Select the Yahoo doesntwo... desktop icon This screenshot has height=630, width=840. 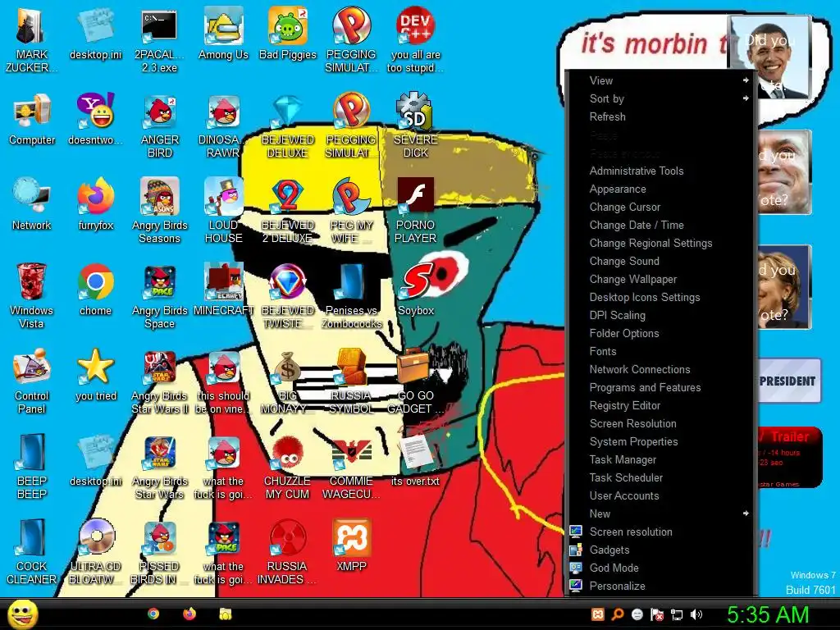[x=96, y=120]
